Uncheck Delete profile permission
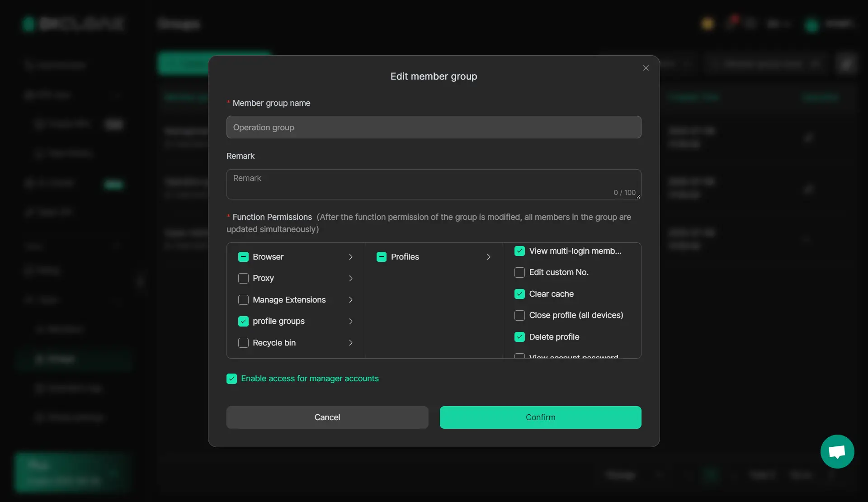Viewport: 868px width, 502px height. 519,337
